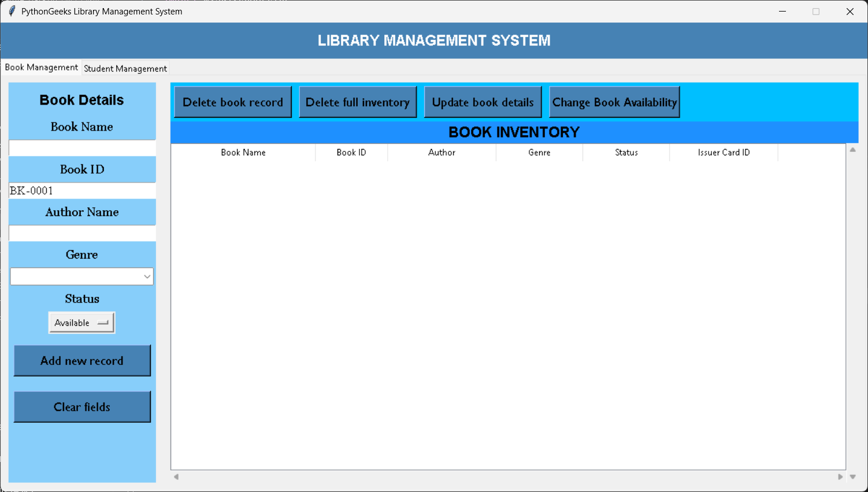Click the Clear fields button

pos(82,407)
